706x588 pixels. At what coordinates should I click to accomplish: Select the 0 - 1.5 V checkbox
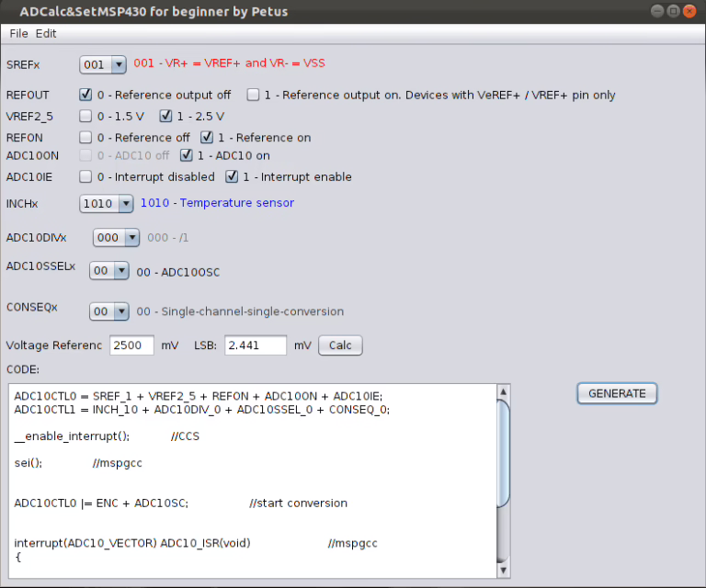coord(86,117)
